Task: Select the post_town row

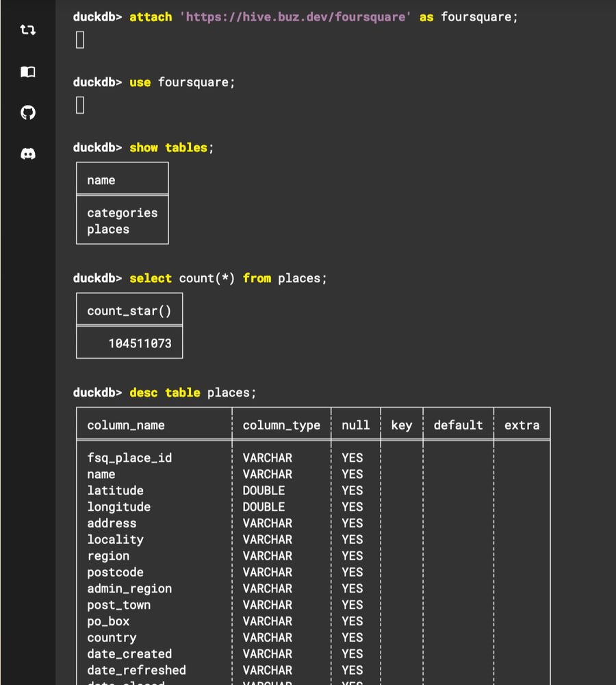Action: point(313,605)
